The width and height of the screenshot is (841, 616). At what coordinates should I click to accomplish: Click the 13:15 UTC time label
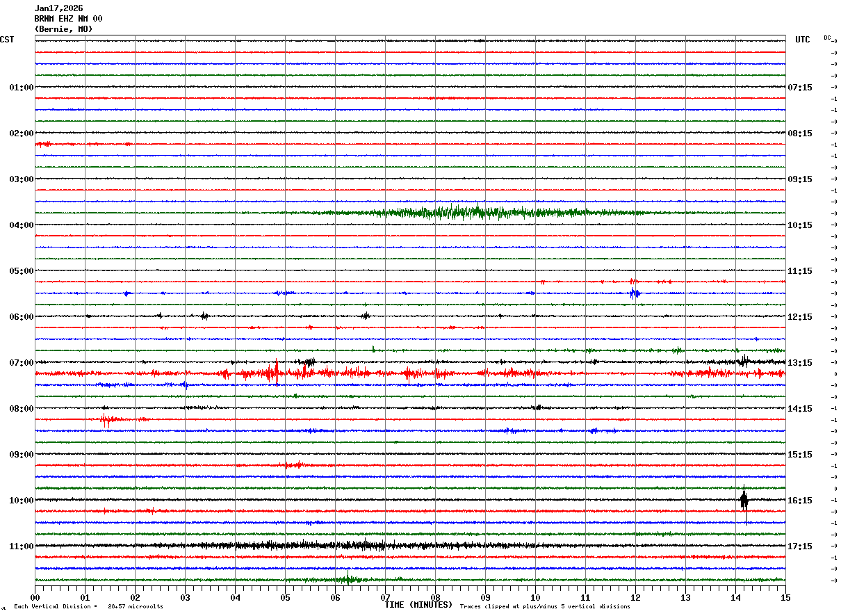tap(800, 363)
